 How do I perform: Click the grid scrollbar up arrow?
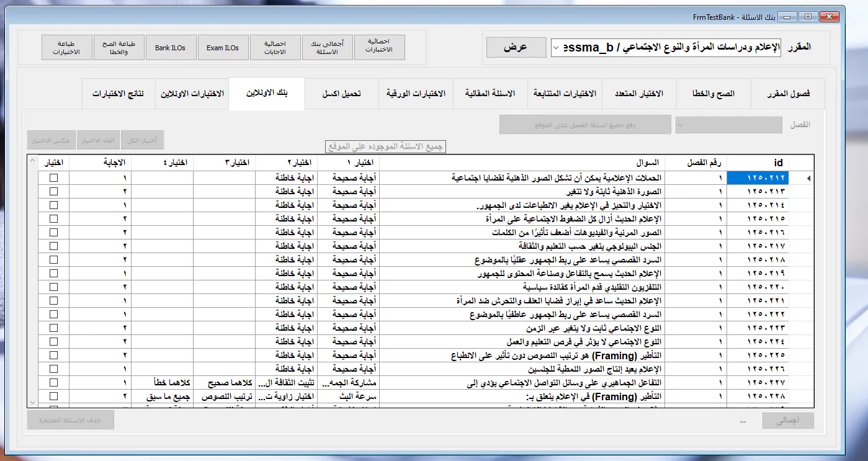tap(33, 161)
